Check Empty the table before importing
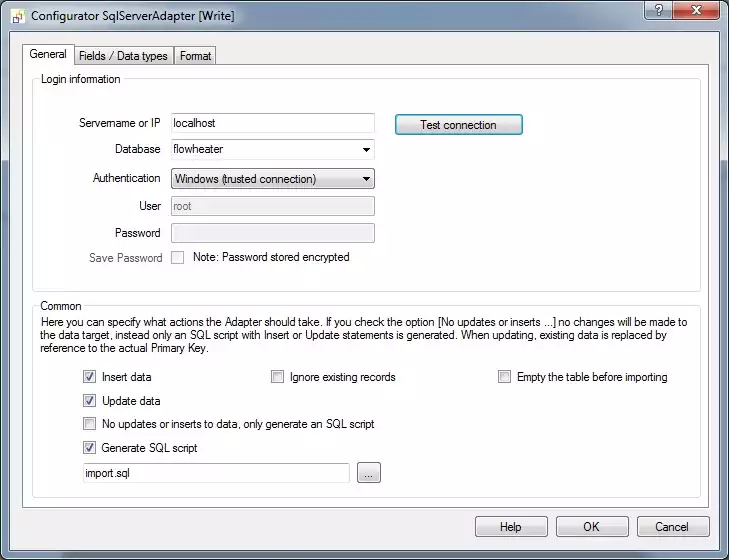 click(505, 377)
